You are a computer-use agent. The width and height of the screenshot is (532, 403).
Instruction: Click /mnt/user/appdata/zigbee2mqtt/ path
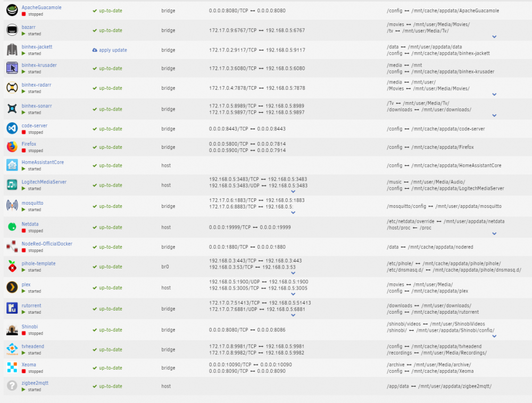click(455, 386)
